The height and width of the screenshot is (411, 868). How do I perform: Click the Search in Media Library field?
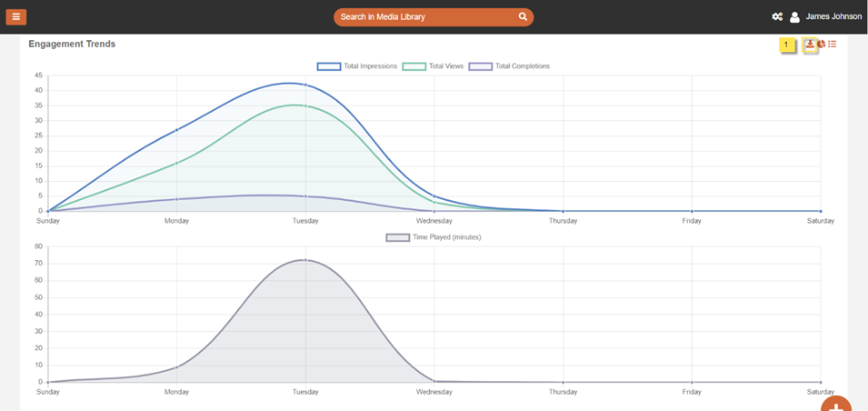[423, 17]
